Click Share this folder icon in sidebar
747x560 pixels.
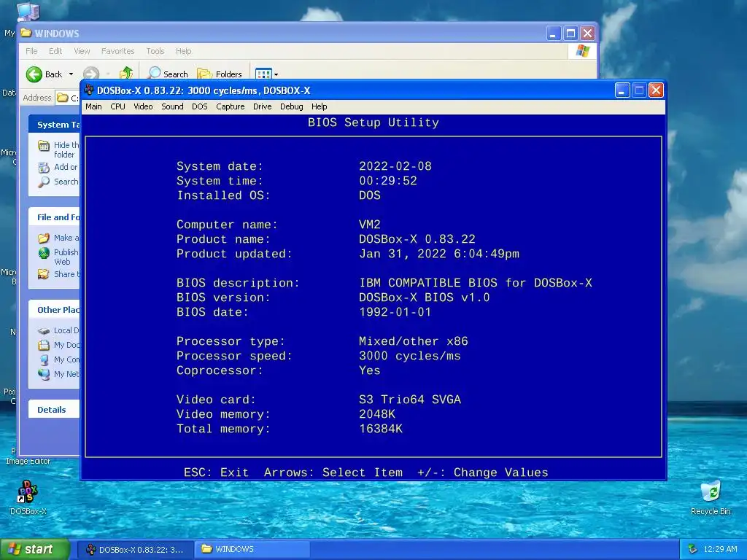coord(44,274)
